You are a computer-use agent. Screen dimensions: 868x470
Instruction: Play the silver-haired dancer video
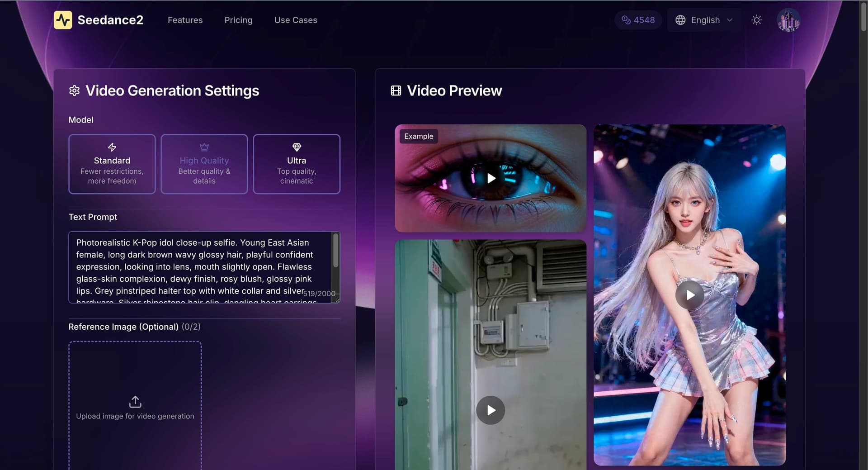coord(689,295)
